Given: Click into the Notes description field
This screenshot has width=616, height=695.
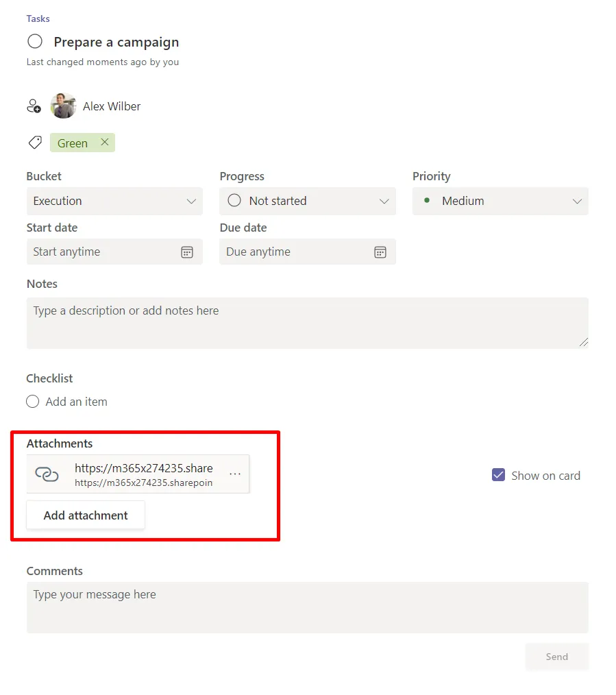Looking at the screenshot, I should click(308, 323).
